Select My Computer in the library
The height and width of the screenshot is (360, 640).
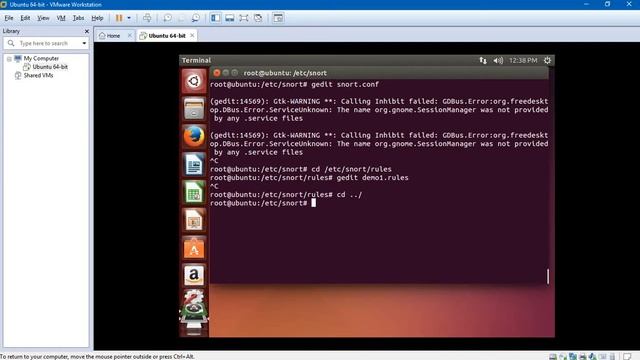(41, 58)
